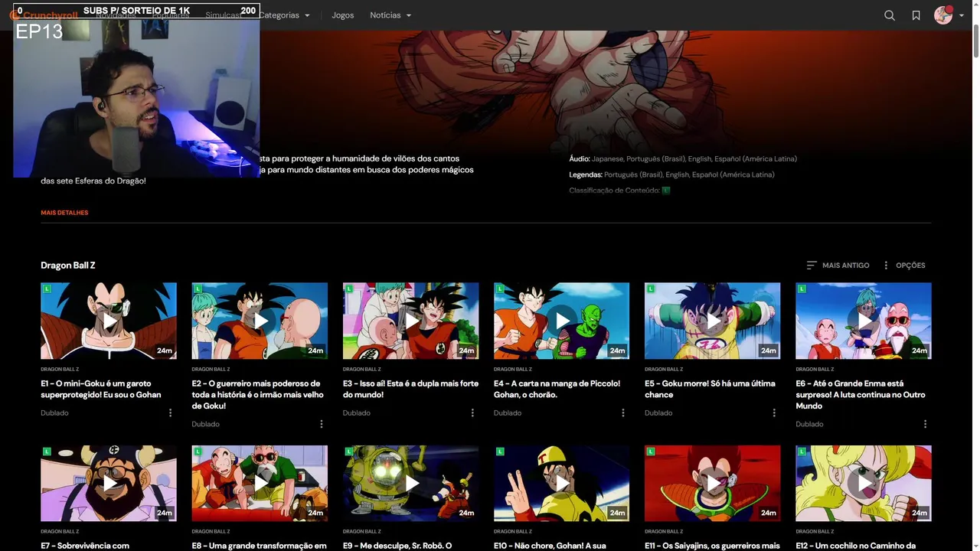
Task: Play episode E11 Vegeta thumbnail
Action: [713, 484]
